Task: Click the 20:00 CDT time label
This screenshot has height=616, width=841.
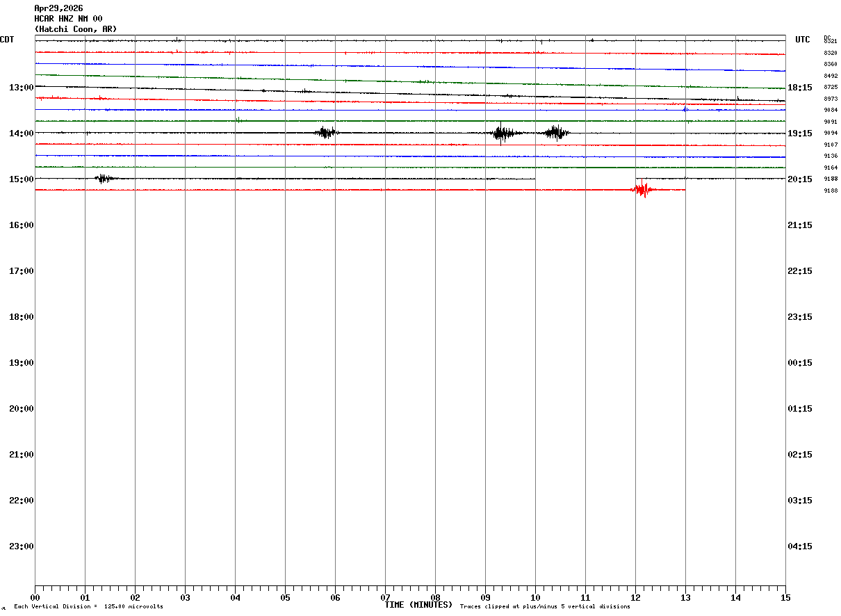Action: click(22, 408)
